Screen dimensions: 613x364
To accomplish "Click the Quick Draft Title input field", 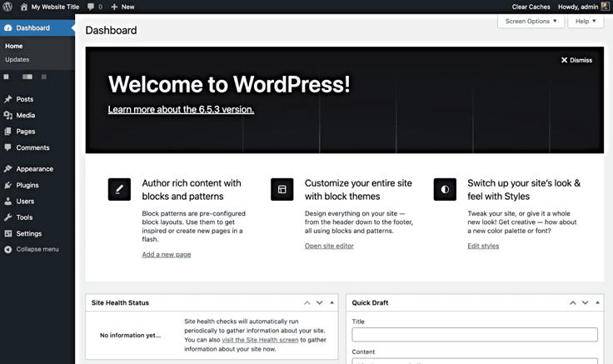I will (x=475, y=335).
